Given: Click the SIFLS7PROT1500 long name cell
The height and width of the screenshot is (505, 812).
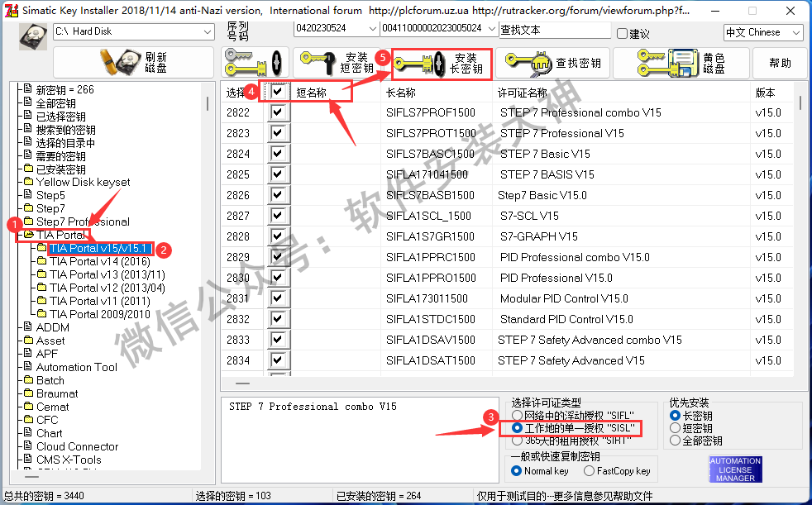Looking at the screenshot, I should 431,133.
